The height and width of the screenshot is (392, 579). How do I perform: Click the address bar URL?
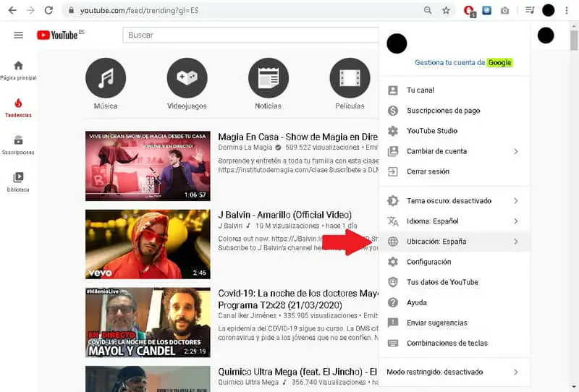(x=139, y=10)
